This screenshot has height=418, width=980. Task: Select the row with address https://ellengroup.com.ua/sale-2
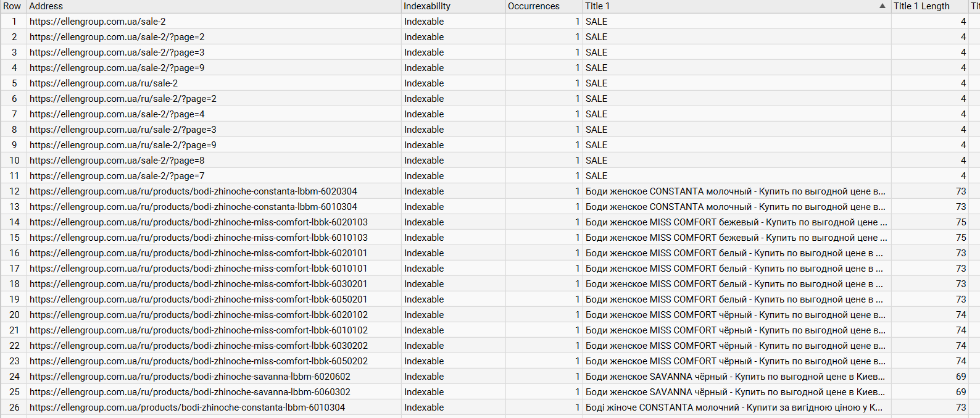click(490, 22)
